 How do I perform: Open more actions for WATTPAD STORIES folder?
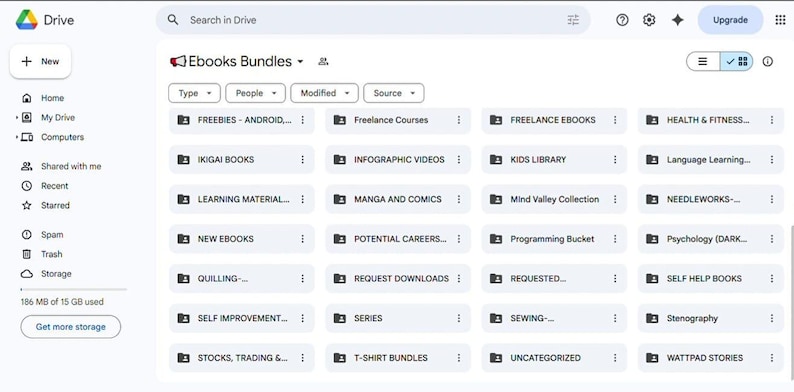(x=772, y=358)
